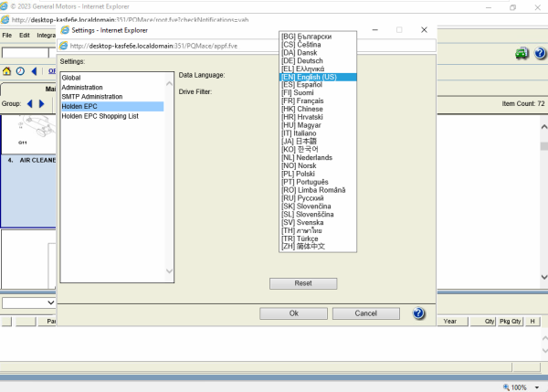Open the File menu

6,35
